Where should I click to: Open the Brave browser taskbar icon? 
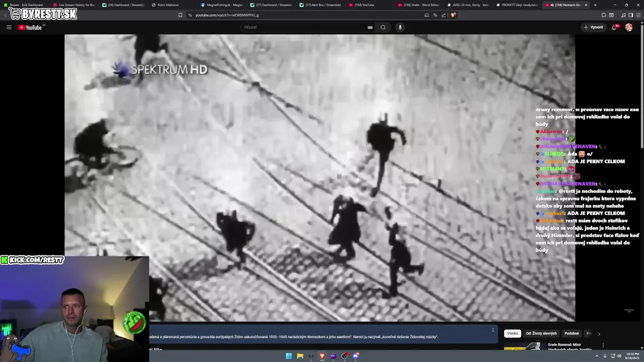(322, 356)
